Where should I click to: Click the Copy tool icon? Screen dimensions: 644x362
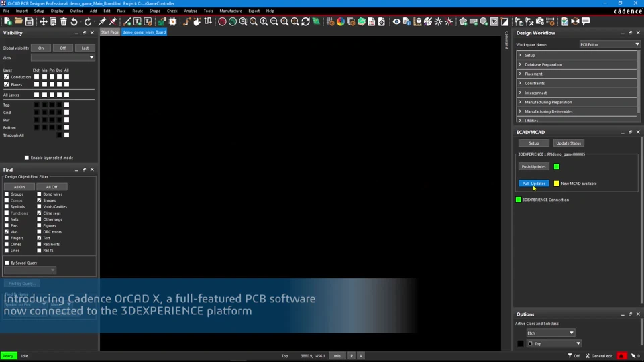point(54,21)
